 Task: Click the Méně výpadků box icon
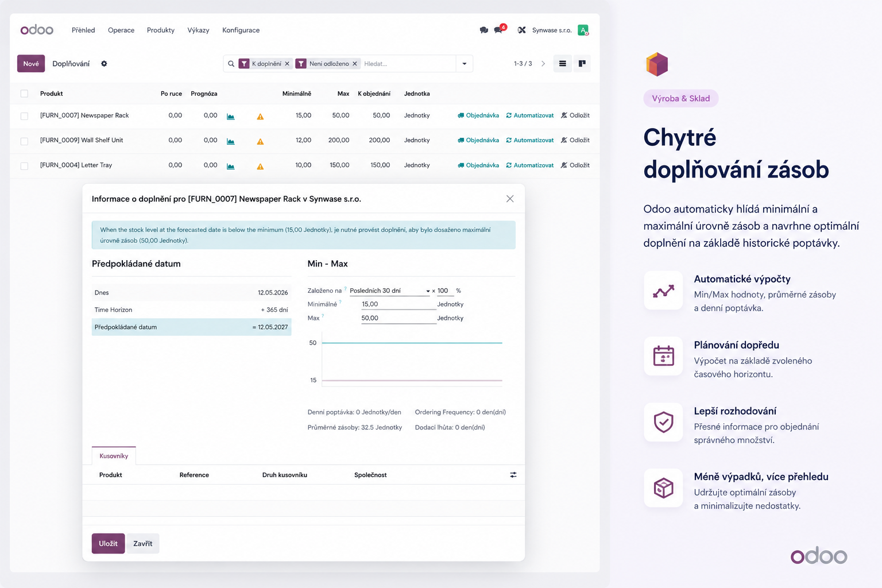[663, 488]
